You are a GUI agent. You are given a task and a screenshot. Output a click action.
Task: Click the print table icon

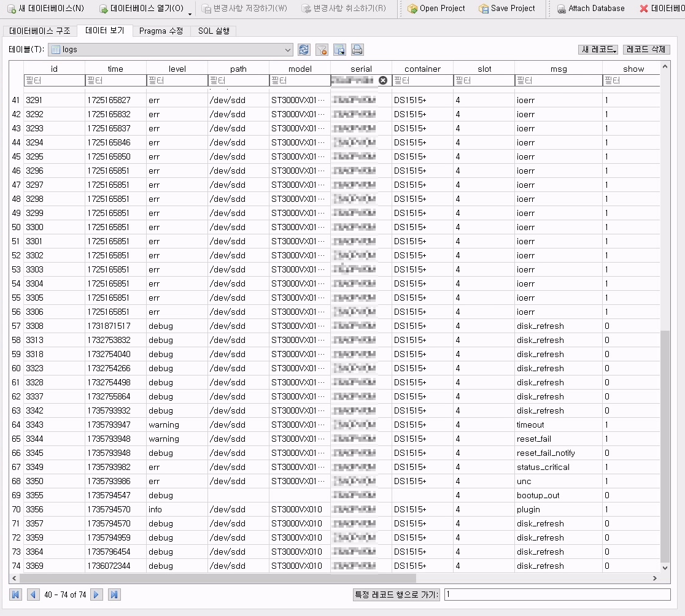357,50
